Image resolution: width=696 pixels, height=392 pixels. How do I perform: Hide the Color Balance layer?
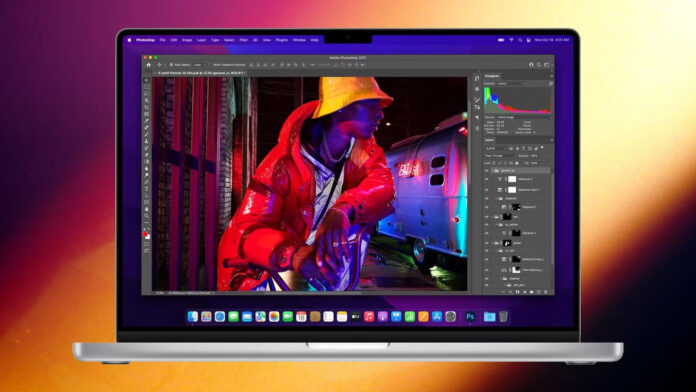(x=486, y=269)
